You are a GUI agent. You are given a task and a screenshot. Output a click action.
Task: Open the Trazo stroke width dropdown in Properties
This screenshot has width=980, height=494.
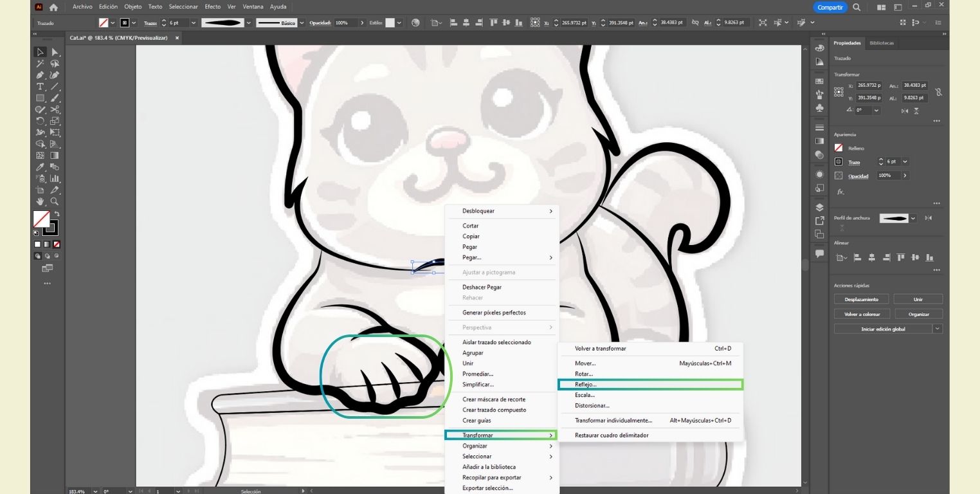(905, 161)
